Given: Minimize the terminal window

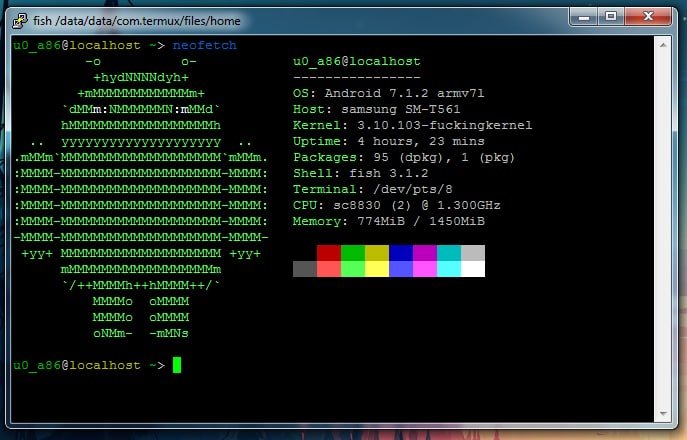Looking at the screenshot, I should (x=584, y=17).
